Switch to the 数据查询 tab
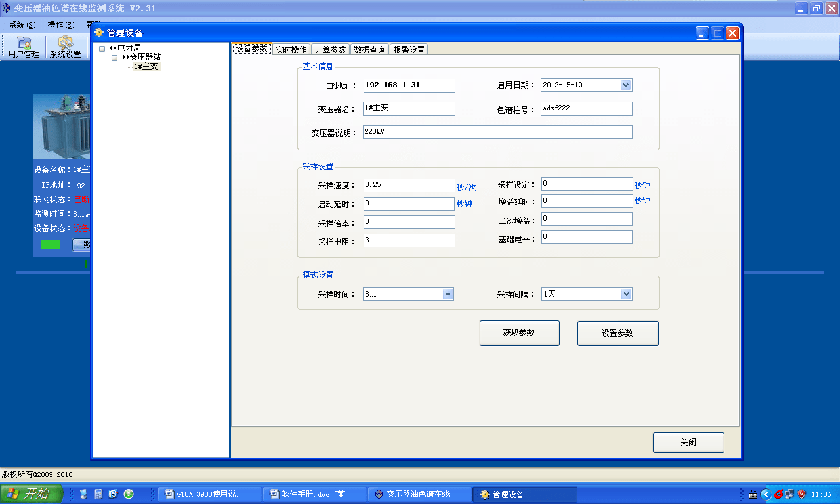The image size is (840, 504). point(369,49)
